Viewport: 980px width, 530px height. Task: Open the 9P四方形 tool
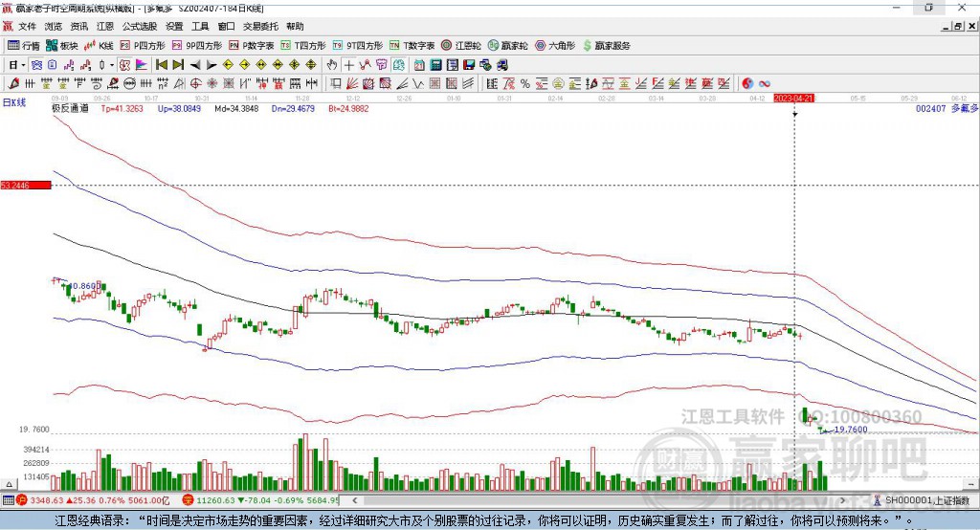(197, 46)
